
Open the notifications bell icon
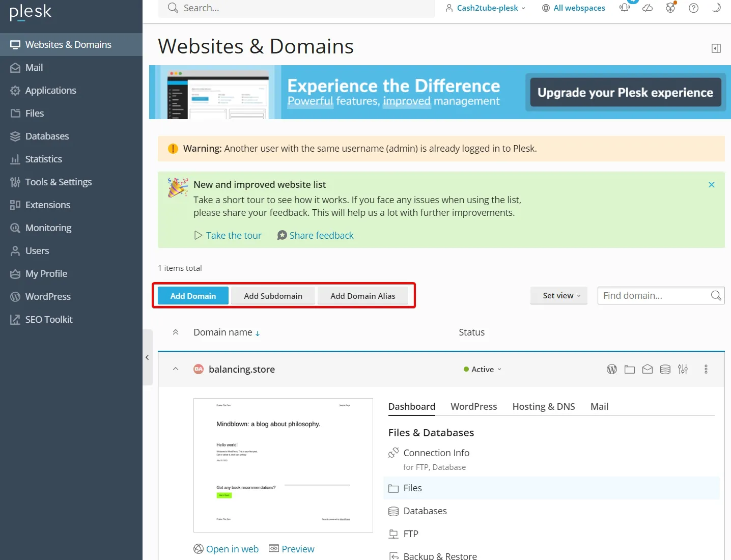(x=625, y=8)
